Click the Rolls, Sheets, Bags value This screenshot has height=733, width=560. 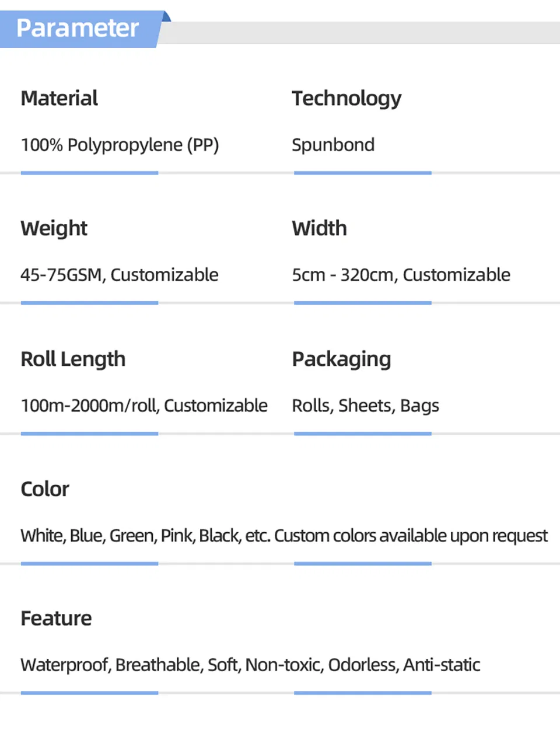(x=365, y=406)
